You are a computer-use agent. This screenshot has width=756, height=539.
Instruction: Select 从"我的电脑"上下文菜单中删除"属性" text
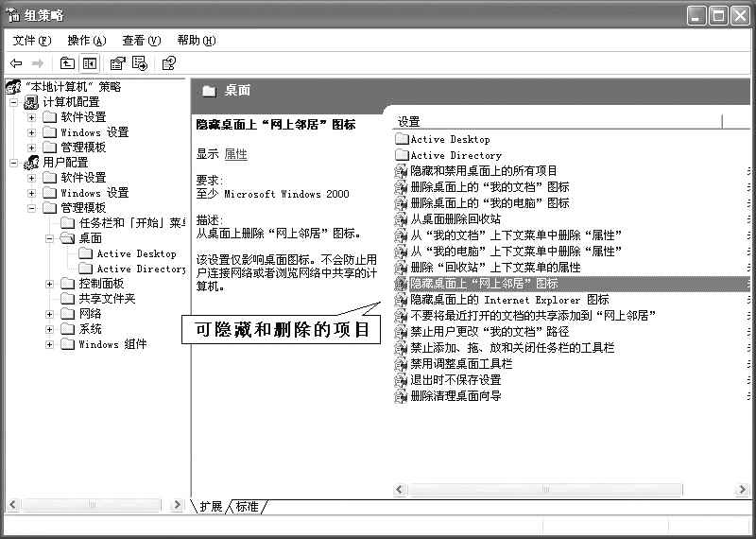point(516,252)
